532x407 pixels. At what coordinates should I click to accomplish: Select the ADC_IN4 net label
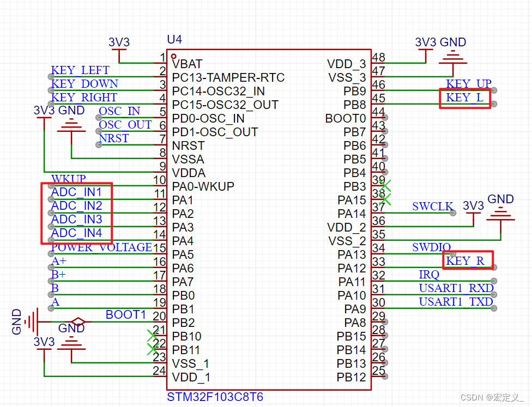click(x=76, y=233)
